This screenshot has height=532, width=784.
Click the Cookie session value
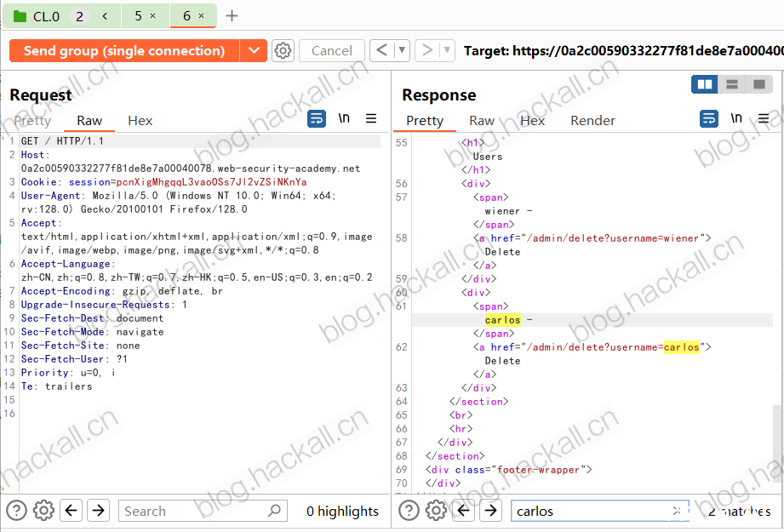click(211, 182)
